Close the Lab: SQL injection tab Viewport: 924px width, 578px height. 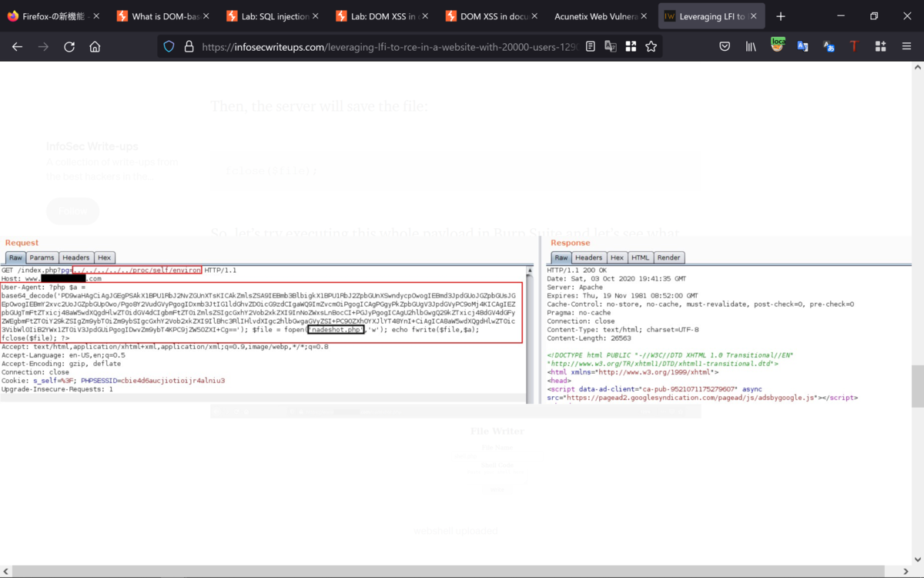click(x=315, y=16)
